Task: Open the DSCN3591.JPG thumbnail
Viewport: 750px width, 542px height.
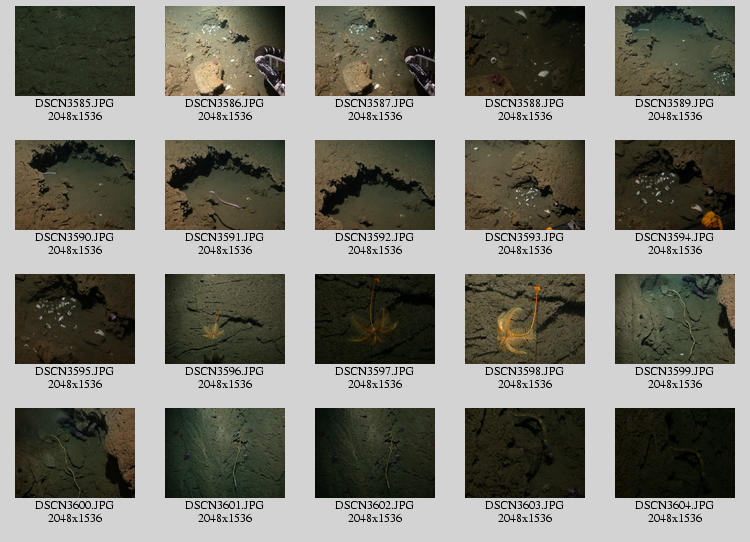Action: coord(225,185)
